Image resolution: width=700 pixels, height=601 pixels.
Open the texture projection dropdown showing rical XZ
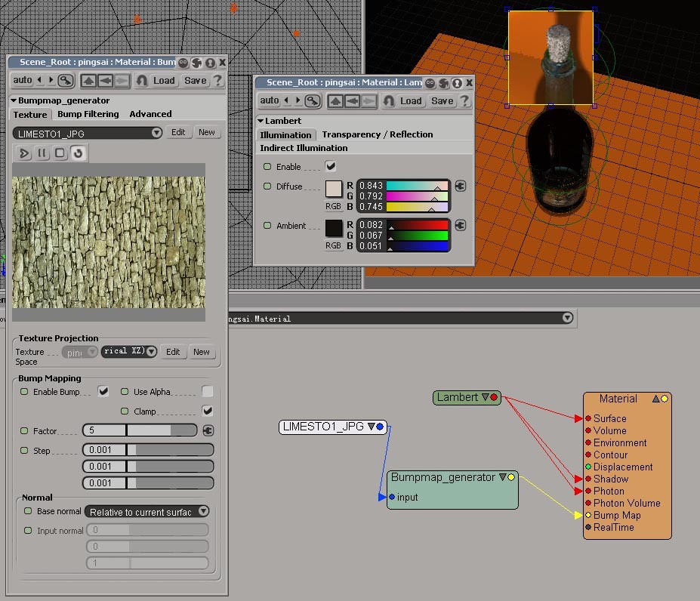tap(152, 351)
